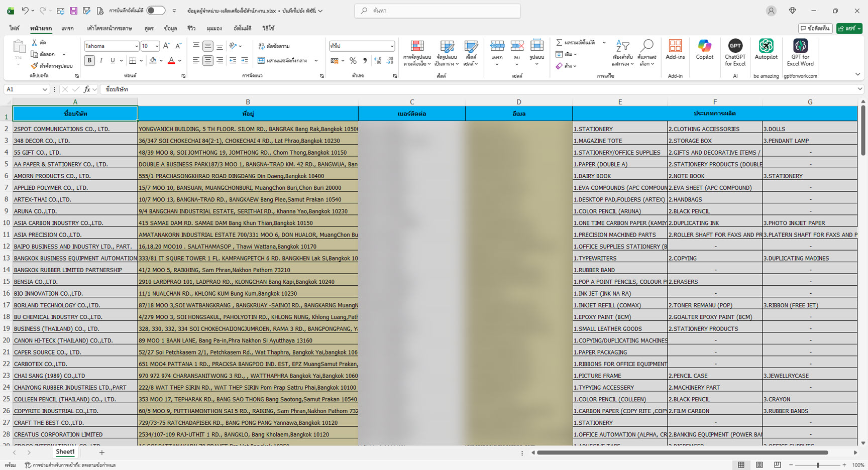Toggle bold formatting

89,61
